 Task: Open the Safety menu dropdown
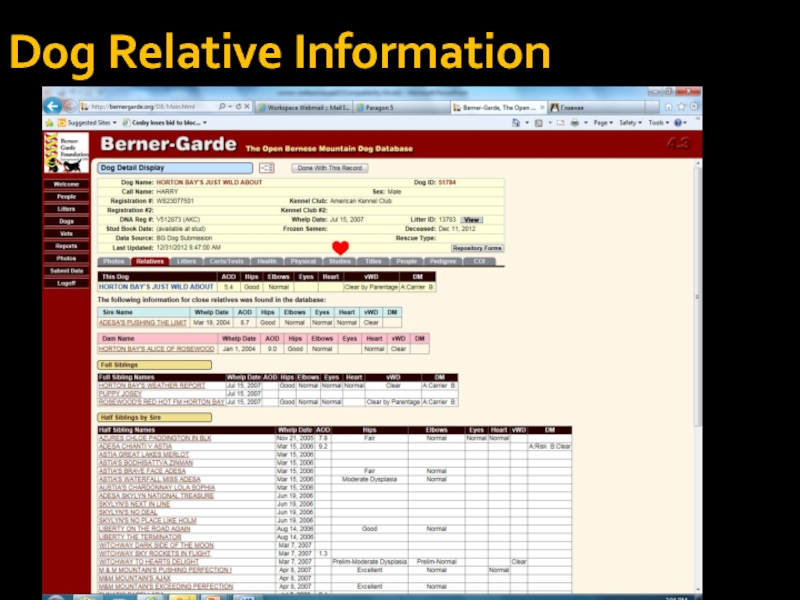point(631,123)
